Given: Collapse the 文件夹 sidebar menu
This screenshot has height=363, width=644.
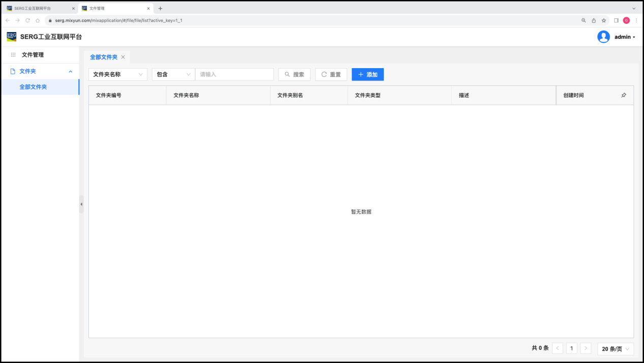Looking at the screenshot, I should click(70, 72).
